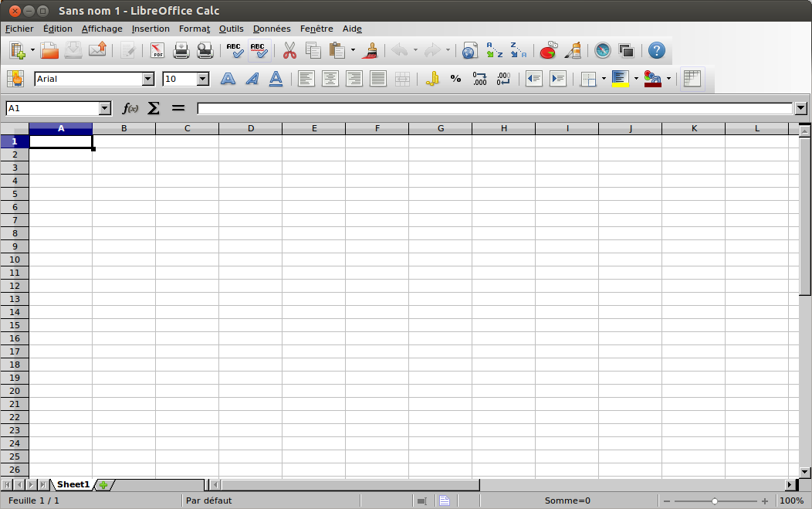Add a new sheet with the plus button

tap(103, 484)
